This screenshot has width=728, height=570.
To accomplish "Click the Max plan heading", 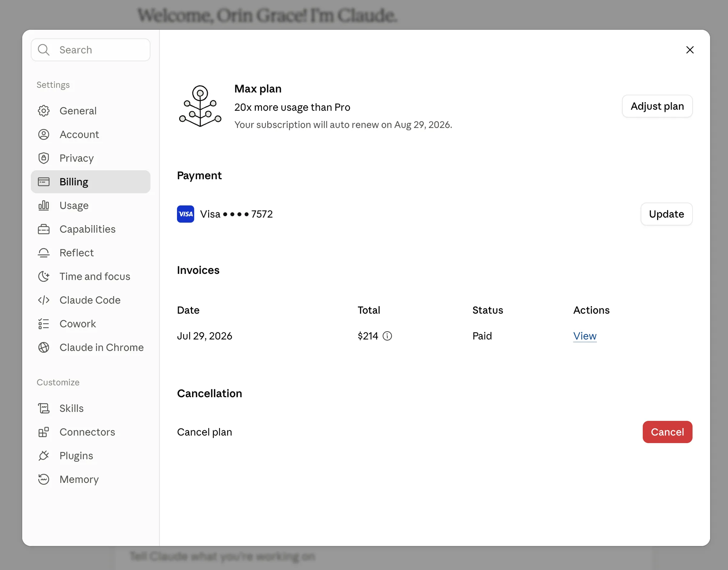I will pyautogui.click(x=258, y=89).
